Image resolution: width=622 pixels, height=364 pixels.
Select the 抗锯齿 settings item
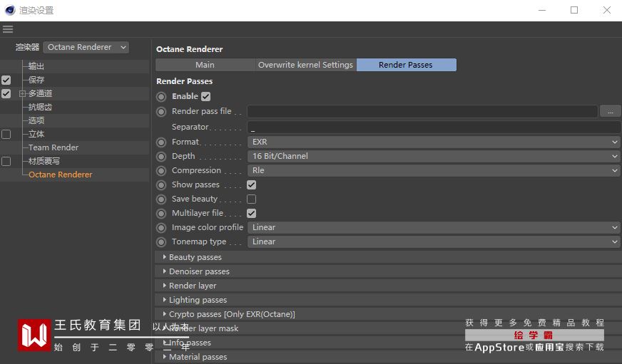point(40,107)
